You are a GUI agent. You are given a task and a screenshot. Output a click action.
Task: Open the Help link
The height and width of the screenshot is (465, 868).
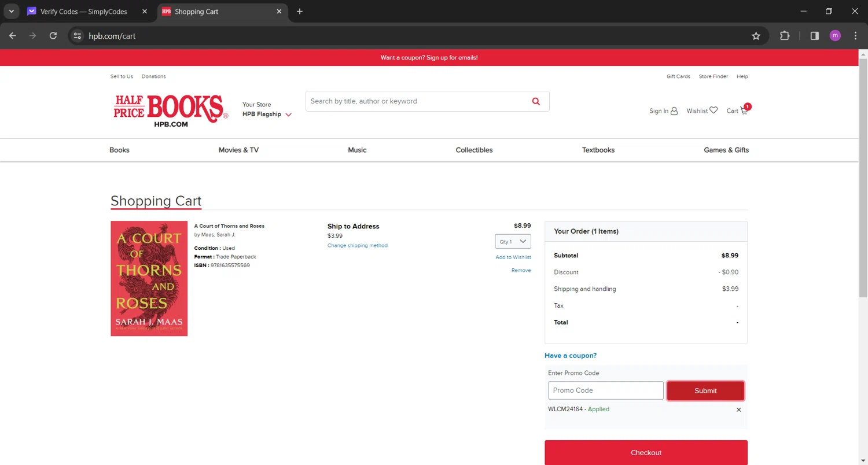pyautogui.click(x=742, y=76)
